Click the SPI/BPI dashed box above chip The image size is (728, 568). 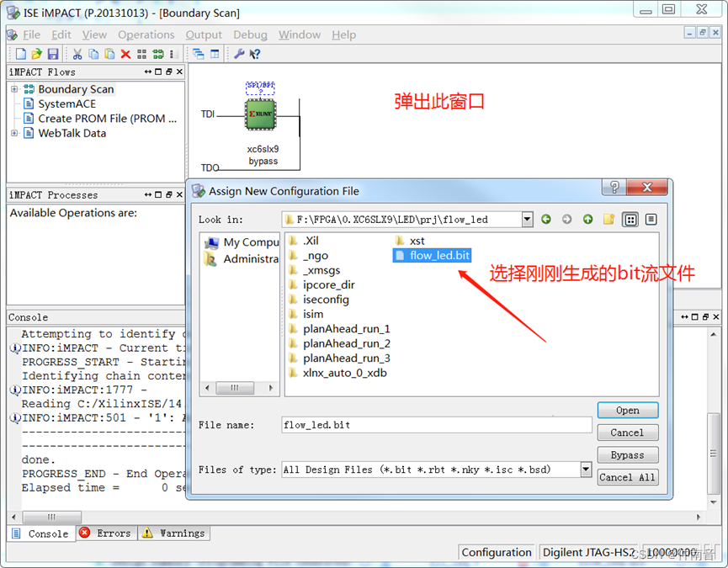(x=260, y=88)
